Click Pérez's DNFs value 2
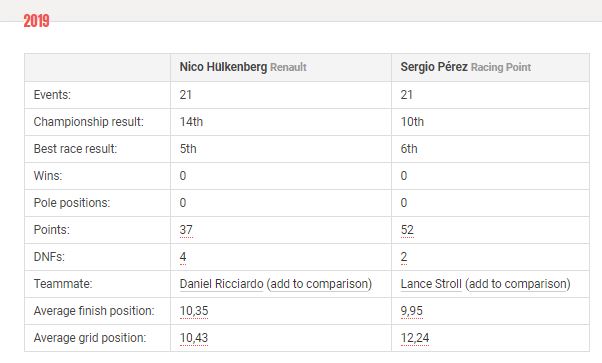Image resolution: width=602 pixels, height=363 pixels. pos(404,257)
